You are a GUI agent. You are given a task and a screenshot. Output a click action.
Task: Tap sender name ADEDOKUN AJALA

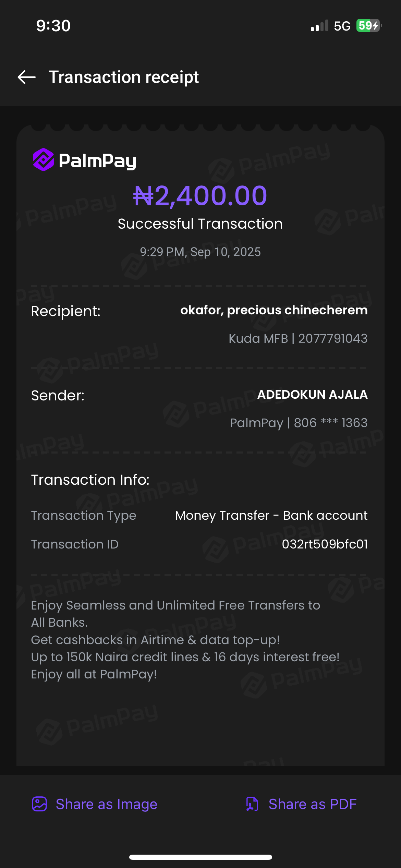[312, 395]
